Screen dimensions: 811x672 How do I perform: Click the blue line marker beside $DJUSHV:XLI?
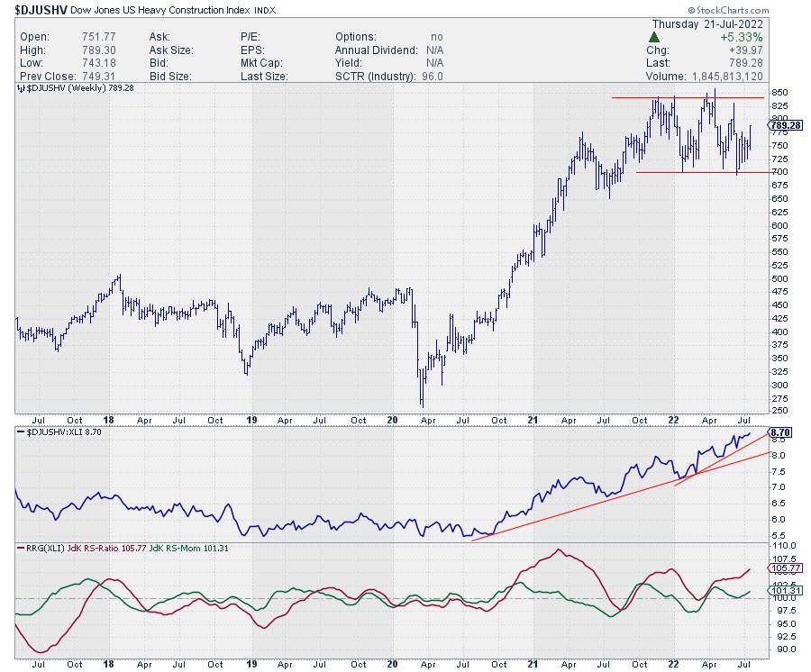pos(20,434)
